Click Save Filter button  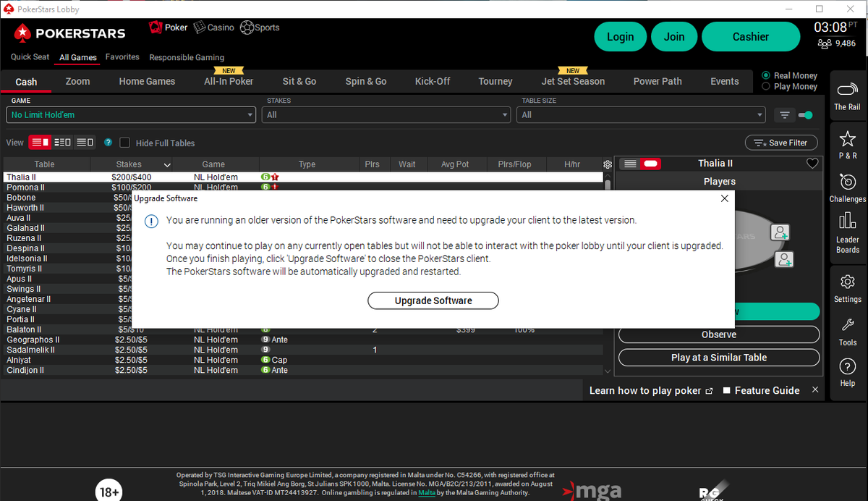coord(781,143)
